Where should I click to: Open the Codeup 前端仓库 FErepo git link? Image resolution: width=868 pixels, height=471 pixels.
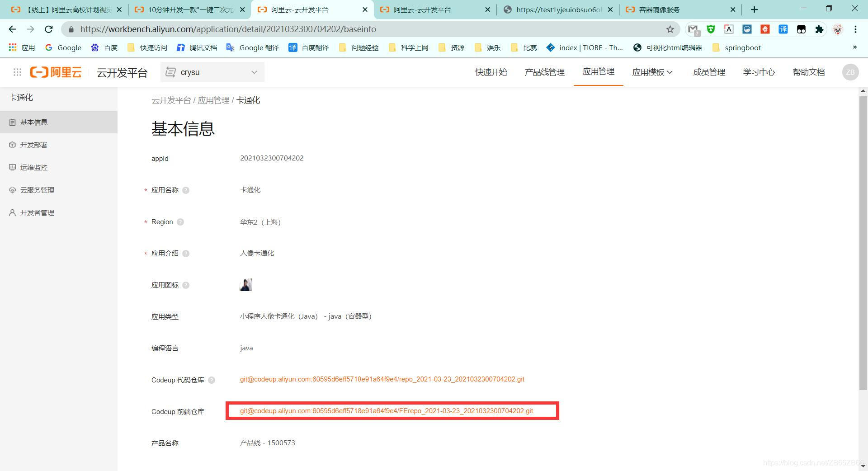pos(387,411)
